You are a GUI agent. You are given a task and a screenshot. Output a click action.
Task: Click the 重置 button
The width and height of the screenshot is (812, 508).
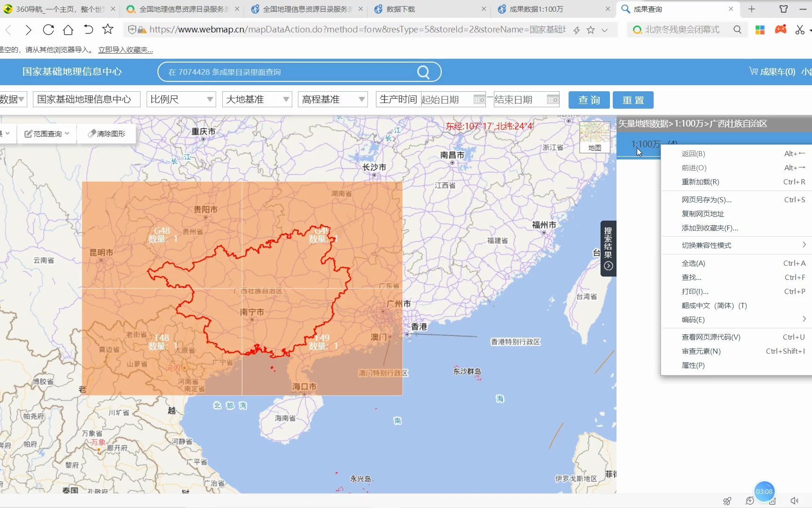633,100
